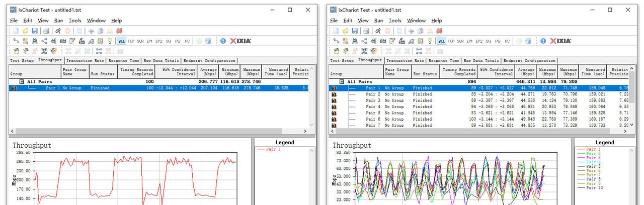Click New document icon in left window
644x205 pixels.
pyautogui.click(x=16, y=31)
